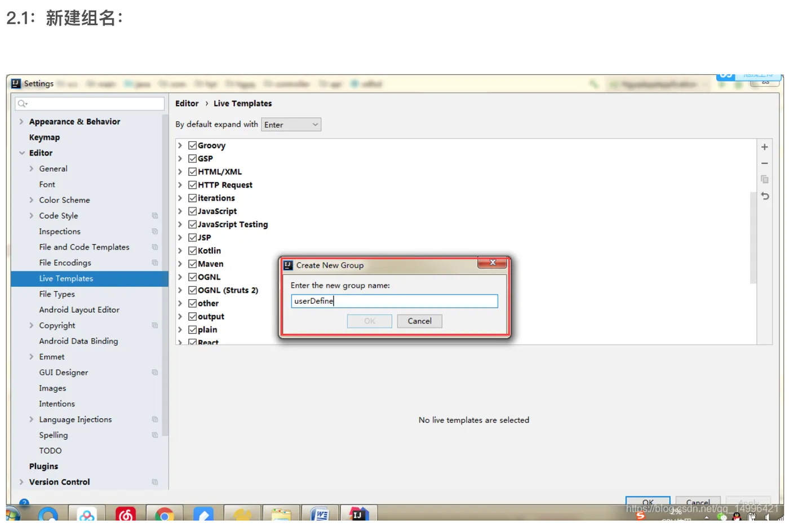Disable the Kotlin template group
The height and width of the screenshot is (532, 789).
[193, 251]
